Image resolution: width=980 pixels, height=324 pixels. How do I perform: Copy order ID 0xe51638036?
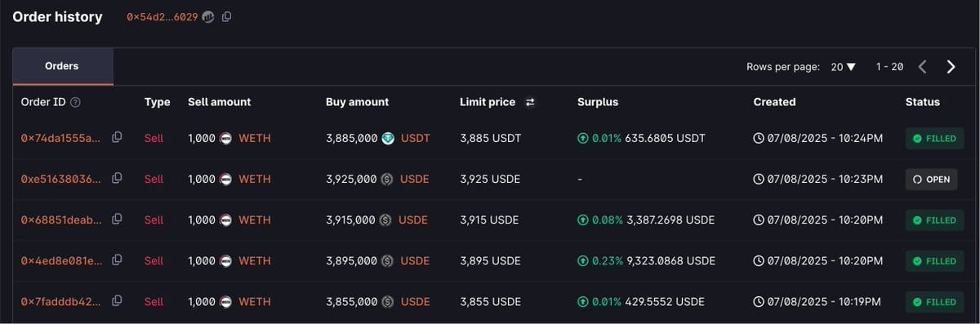point(117,178)
